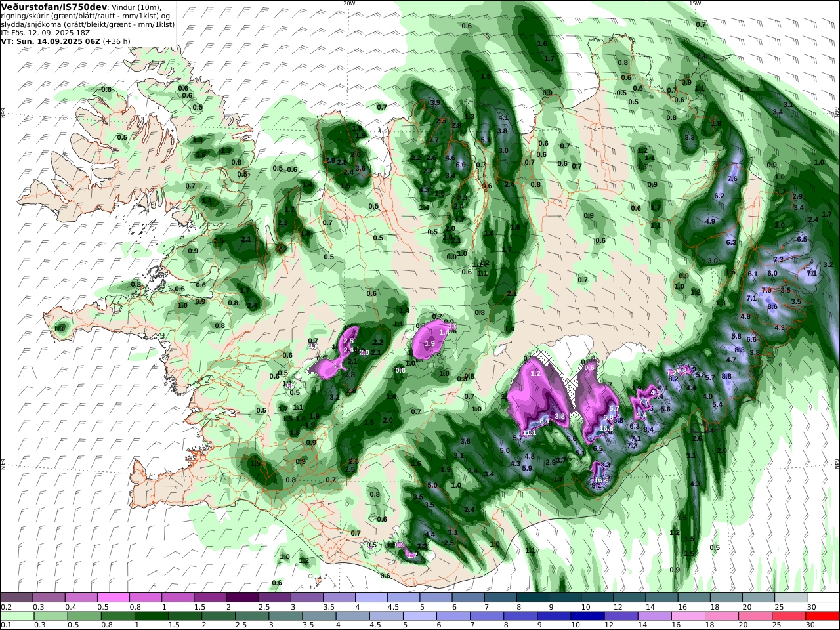The height and width of the screenshot is (630, 840).
Task: Click the 'slydda/snjókoma' legend description line
Action: pyautogui.click(x=88, y=24)
